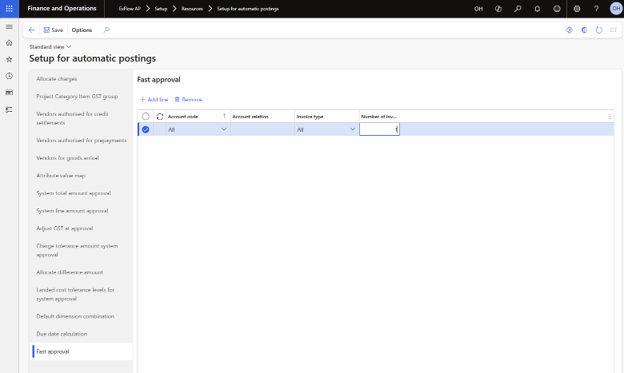Open in Office icon at top right
Screen dimensions: 624x373
click(584, 30)
